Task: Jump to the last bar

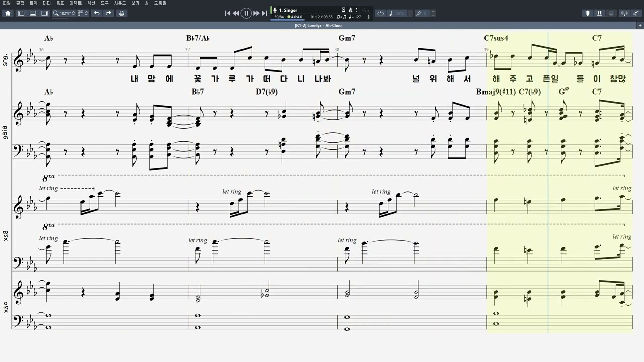Action: 264,13
